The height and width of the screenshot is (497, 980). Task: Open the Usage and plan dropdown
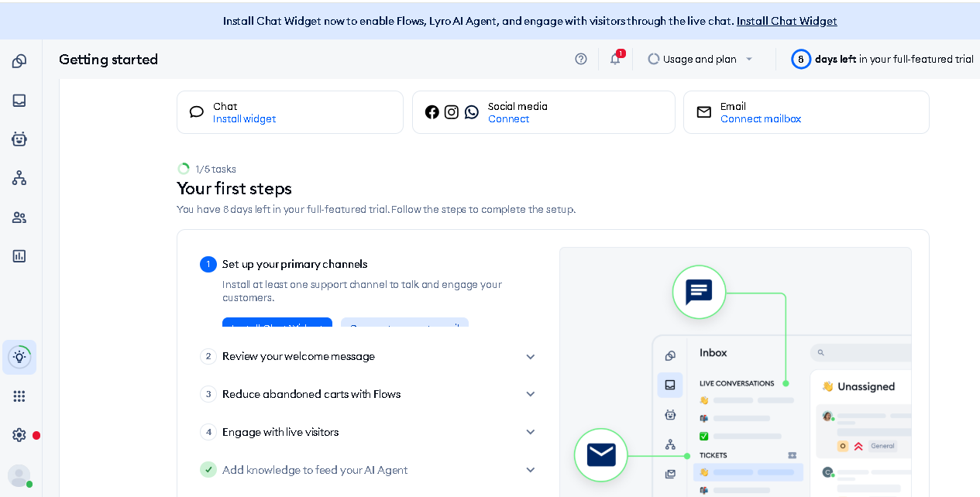pyautogui.click(x=700, y=58)
